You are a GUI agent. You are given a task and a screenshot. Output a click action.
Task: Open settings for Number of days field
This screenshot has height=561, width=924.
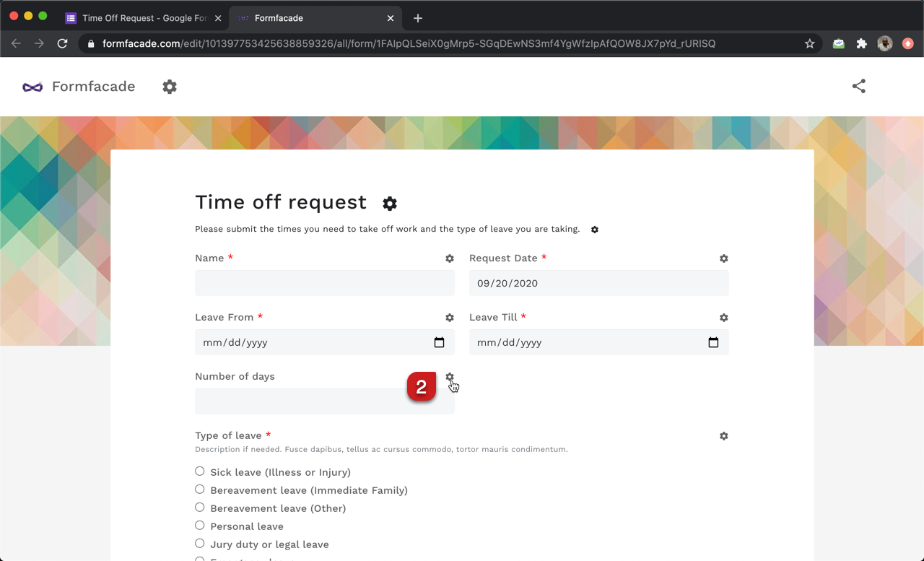pos(450,377)
